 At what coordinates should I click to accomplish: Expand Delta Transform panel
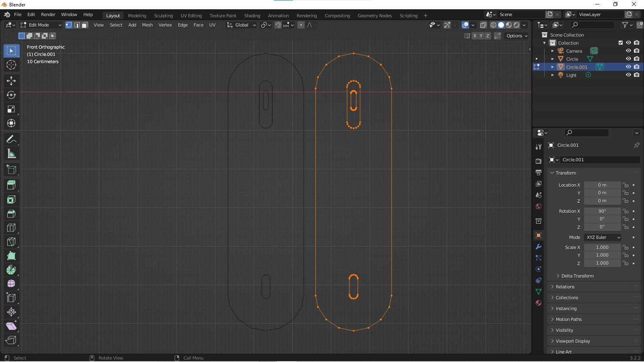577,276
